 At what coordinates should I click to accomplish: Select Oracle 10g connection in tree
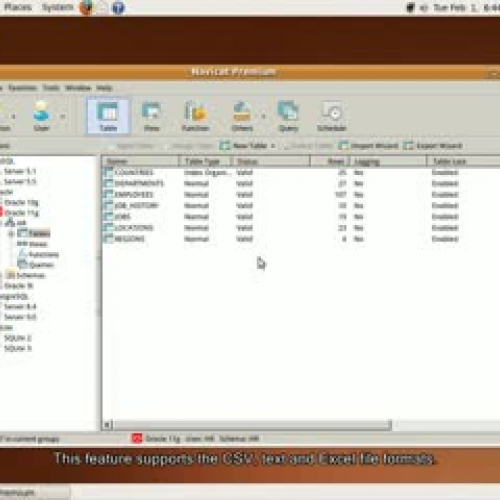tap(21, 202)
